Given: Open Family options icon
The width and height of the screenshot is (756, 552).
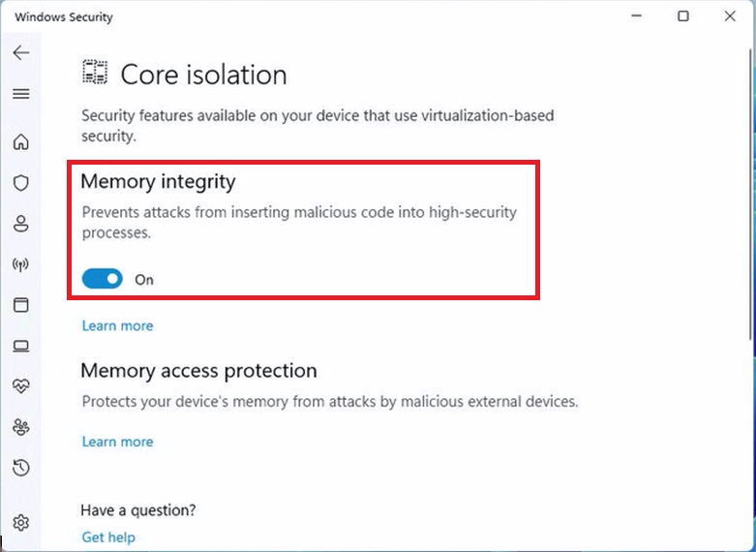Looking at the screenshot, I should [x=20, y=426].
